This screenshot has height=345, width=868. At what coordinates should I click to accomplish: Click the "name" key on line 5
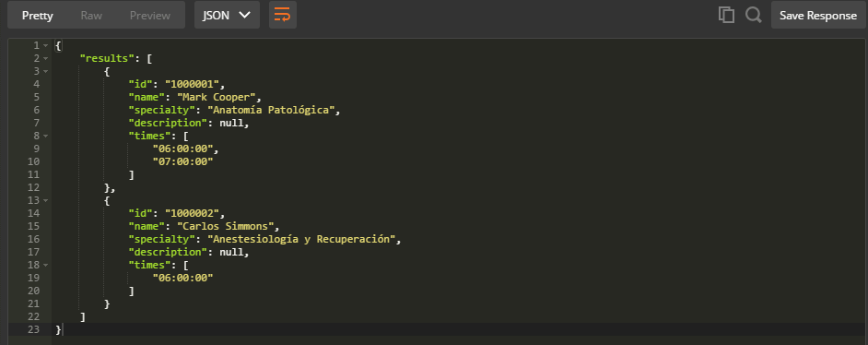(147, 97)
